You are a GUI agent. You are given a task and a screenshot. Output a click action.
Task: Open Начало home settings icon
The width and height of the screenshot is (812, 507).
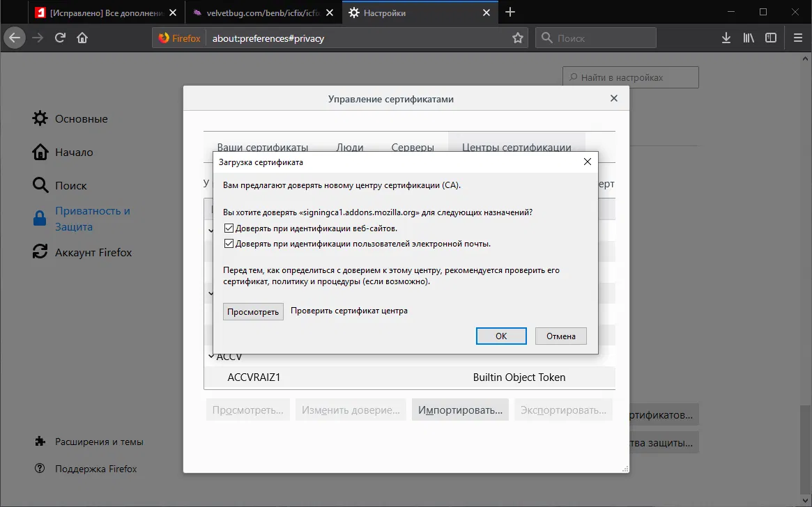pos(40,152)
